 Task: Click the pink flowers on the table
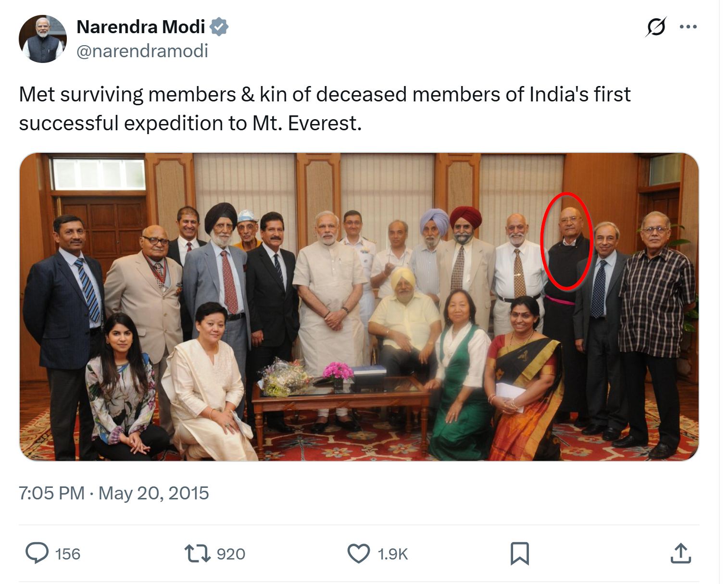(338, 371)
